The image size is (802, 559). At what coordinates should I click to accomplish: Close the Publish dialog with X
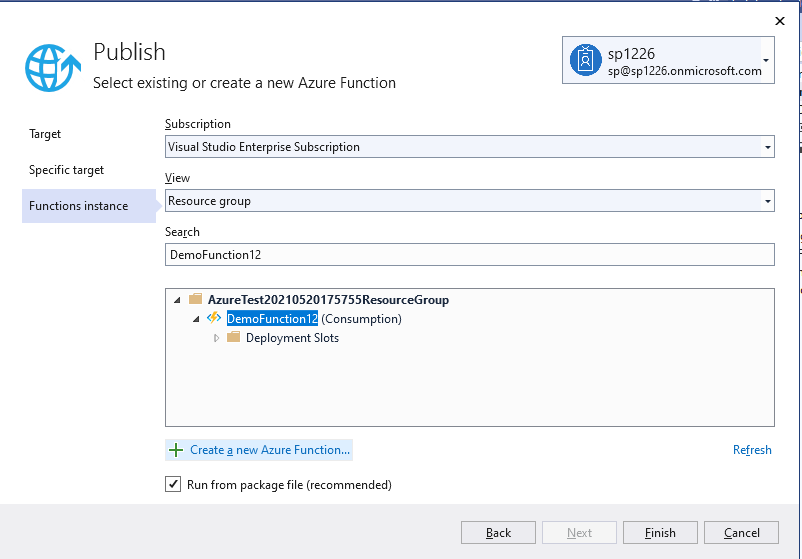pos(779,21)
